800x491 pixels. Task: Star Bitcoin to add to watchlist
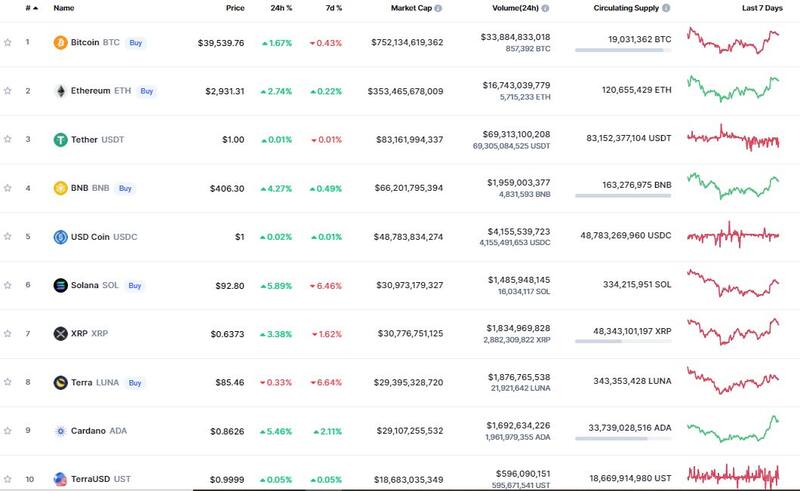(8, 43)
